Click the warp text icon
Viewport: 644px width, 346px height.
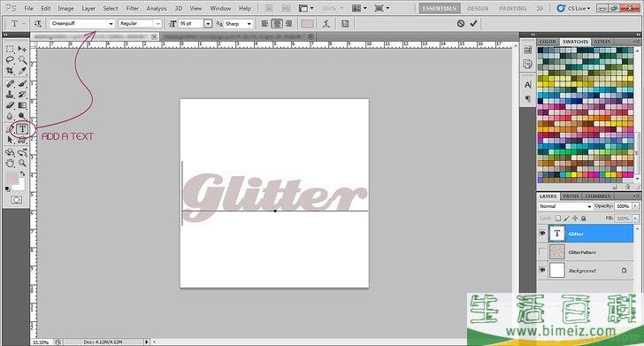(x=326, y=24)
